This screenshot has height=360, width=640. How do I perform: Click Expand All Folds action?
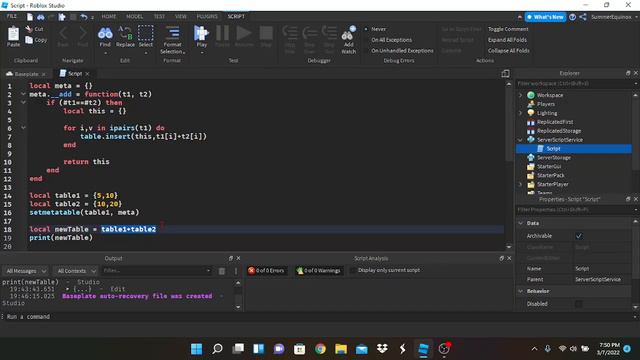coord(507,40)
